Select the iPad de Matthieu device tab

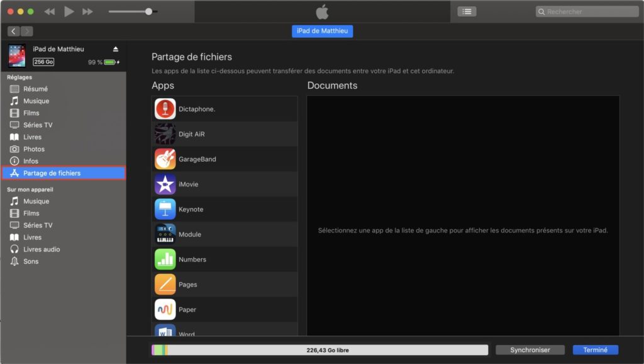point(322,31)
